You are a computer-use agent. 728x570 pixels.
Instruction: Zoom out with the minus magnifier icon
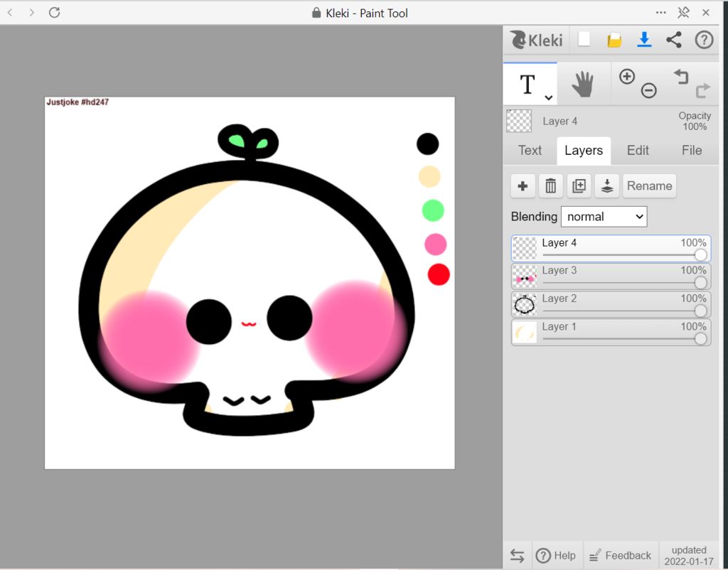tap(648, 90)
